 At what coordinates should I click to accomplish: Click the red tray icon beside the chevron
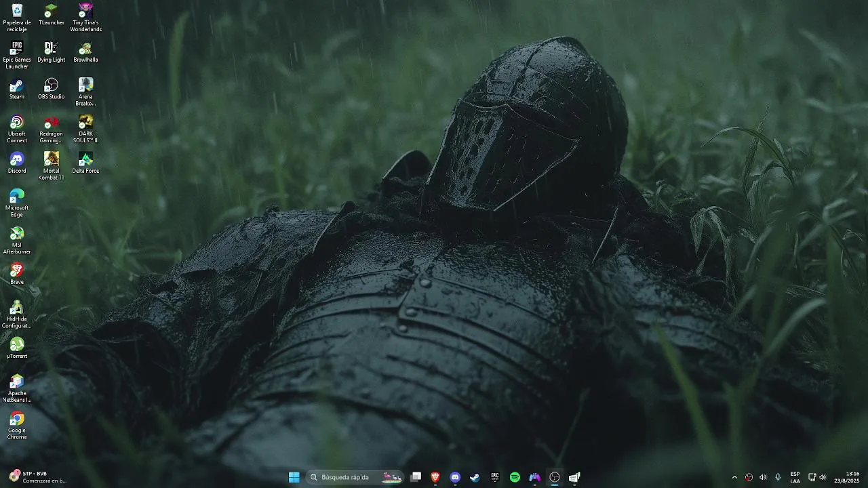749,477
